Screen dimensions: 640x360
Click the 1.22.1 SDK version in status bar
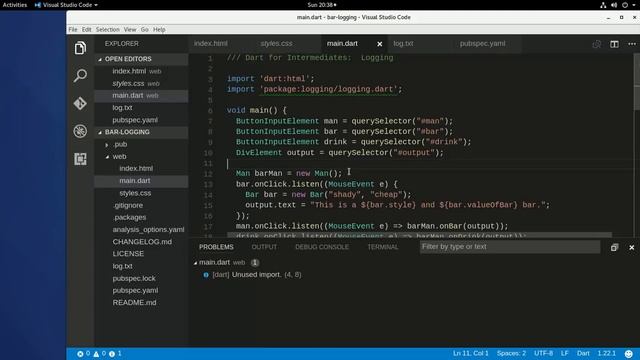click(607, 353)
